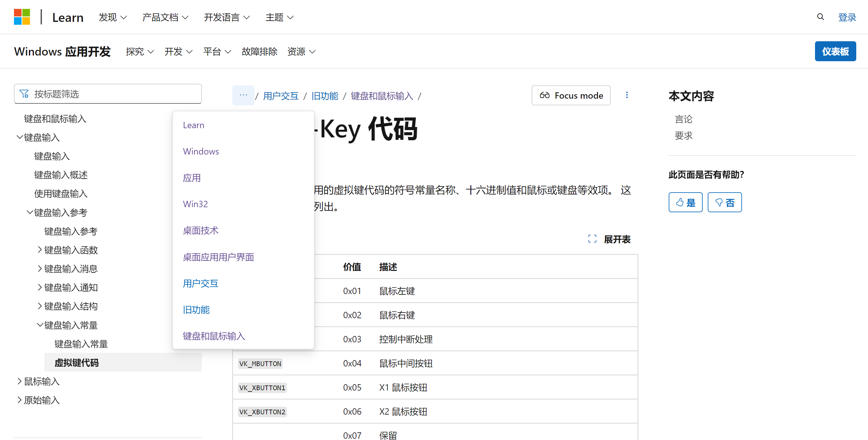
Task: Select 键盘输入常量 child tree item
Action: [81, 344]
